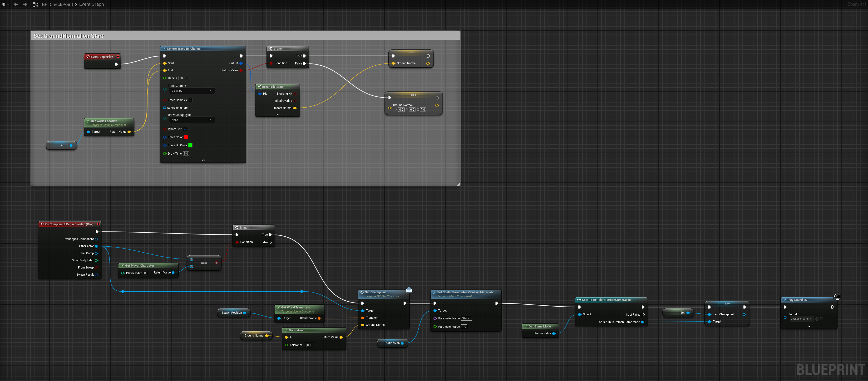This screenshot has width=868, height=381.
Task: Expand the Break Hit Result node pins
Action: point(278,114)
